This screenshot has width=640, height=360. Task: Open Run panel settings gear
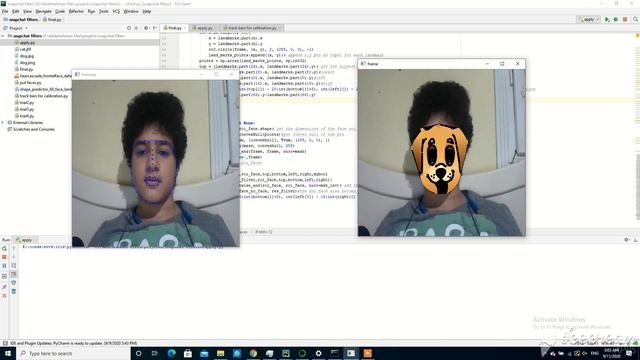(627, 240)
